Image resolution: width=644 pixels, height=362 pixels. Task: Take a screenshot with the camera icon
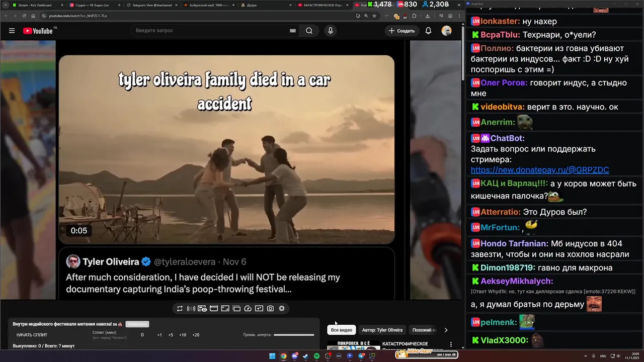pos(270,309)
